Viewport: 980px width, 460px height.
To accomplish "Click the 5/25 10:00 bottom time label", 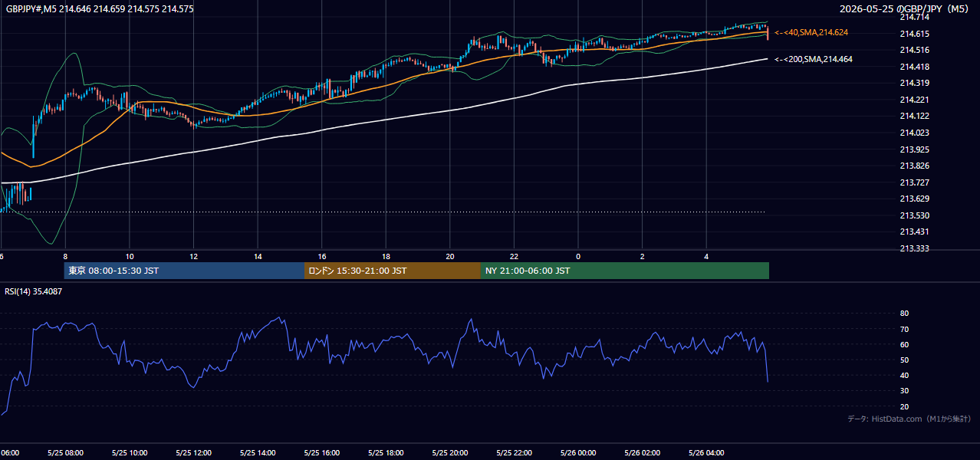I will [x=130, y=453].
